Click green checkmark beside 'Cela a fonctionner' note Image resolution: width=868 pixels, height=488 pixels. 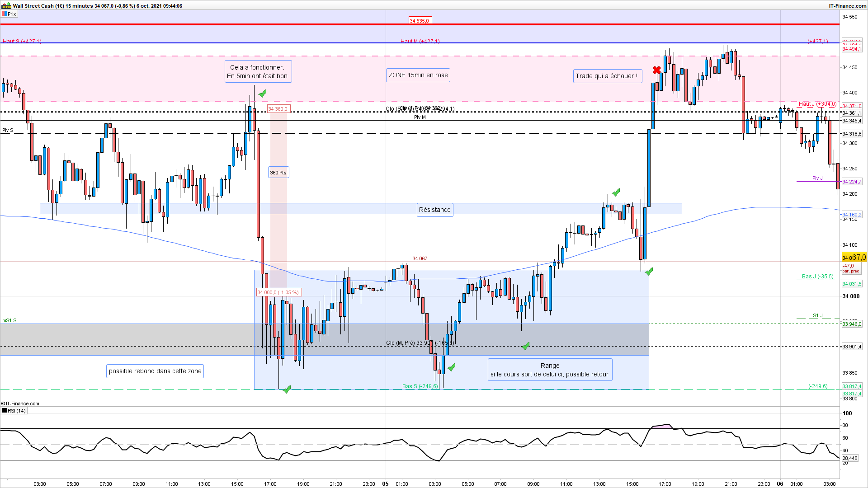(263, 94)
